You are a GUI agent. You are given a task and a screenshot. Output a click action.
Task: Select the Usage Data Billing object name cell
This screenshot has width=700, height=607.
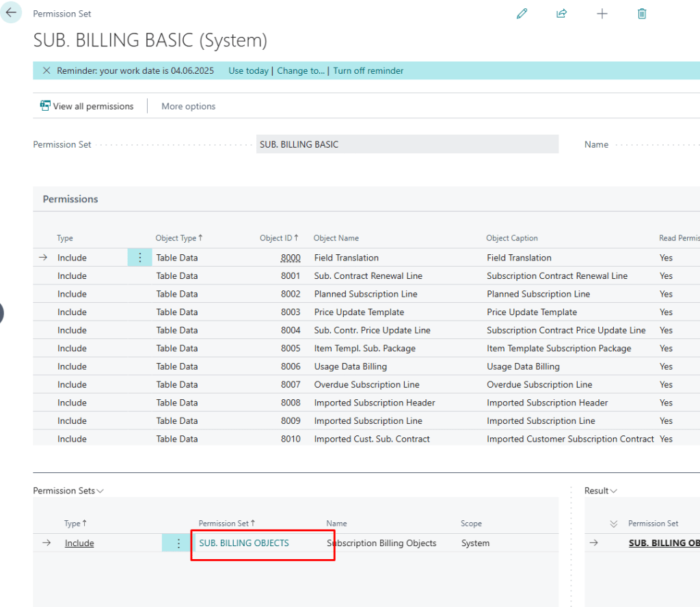351,366
